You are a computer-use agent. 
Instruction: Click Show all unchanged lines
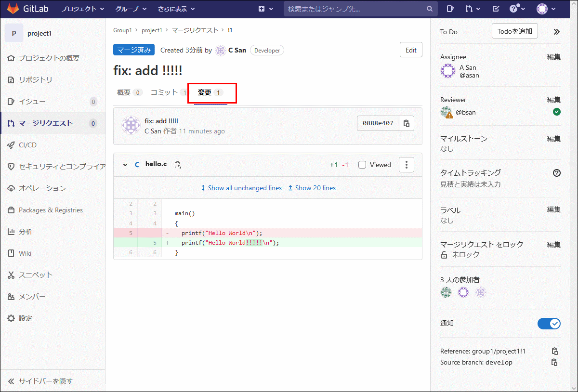click(241, 188)
